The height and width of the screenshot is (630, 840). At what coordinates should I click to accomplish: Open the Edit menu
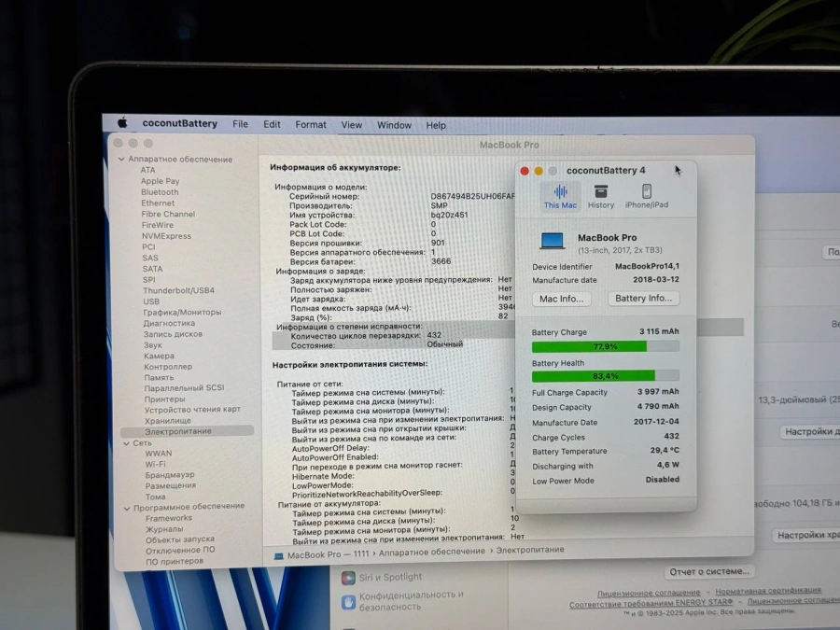[x=272, y=124]
